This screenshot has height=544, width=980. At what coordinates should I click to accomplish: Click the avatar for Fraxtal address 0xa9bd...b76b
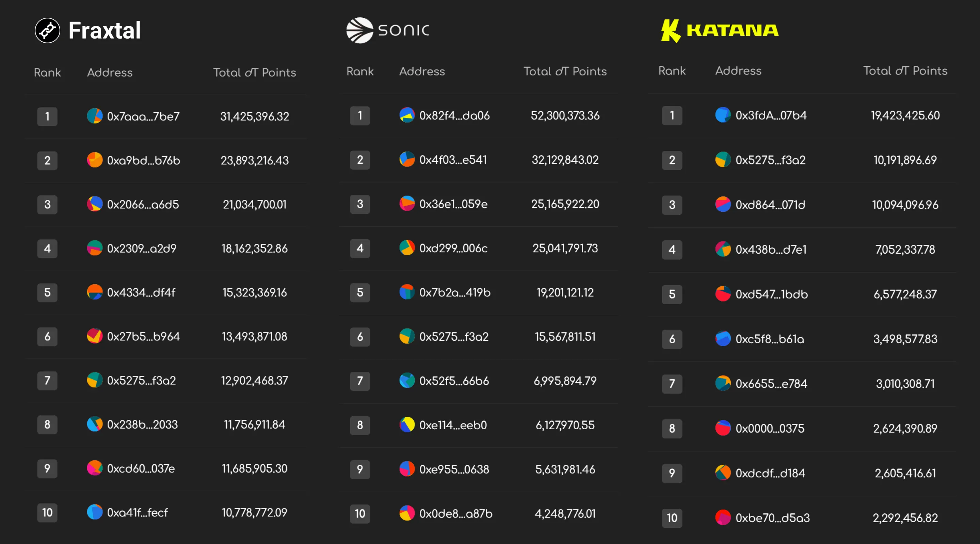[94, 160]
